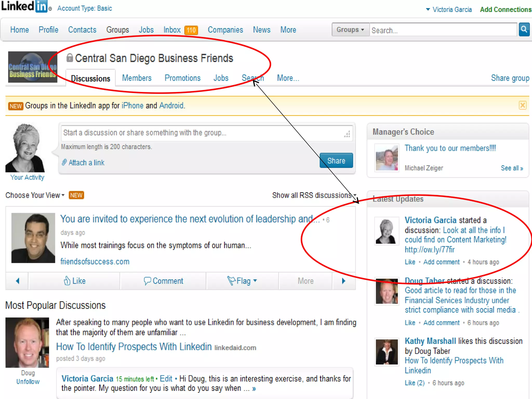Click the blue search magnifier button
This screenshot has height=399, width=532.
click(524, 30)
